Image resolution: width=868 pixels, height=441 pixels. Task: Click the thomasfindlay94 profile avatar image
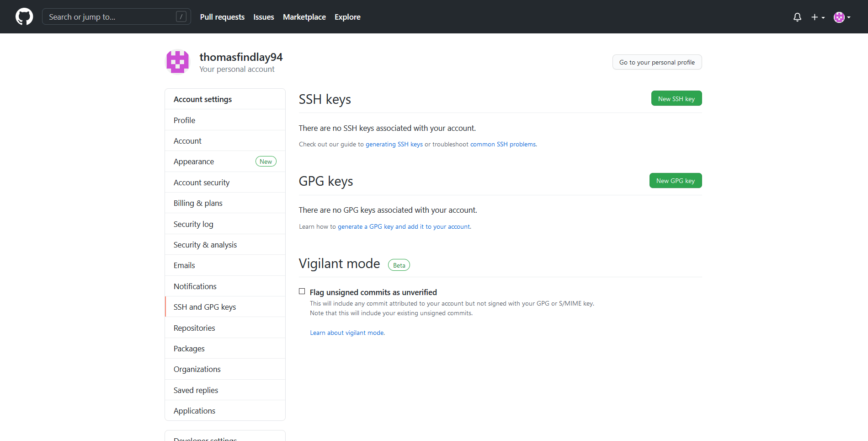coord(177,62)
